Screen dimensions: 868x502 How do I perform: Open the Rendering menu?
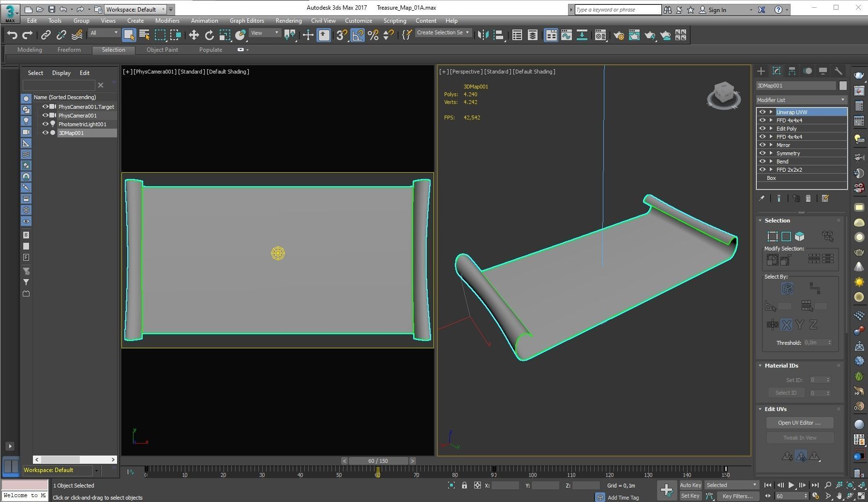click(x=288, y=21)
